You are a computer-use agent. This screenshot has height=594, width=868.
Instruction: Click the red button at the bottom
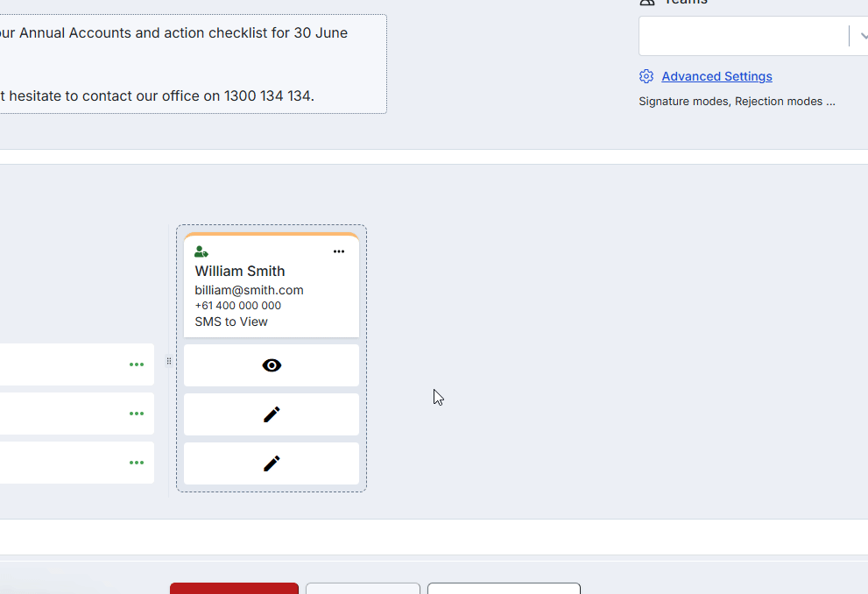pyautogui.click(x=233, y=588)
